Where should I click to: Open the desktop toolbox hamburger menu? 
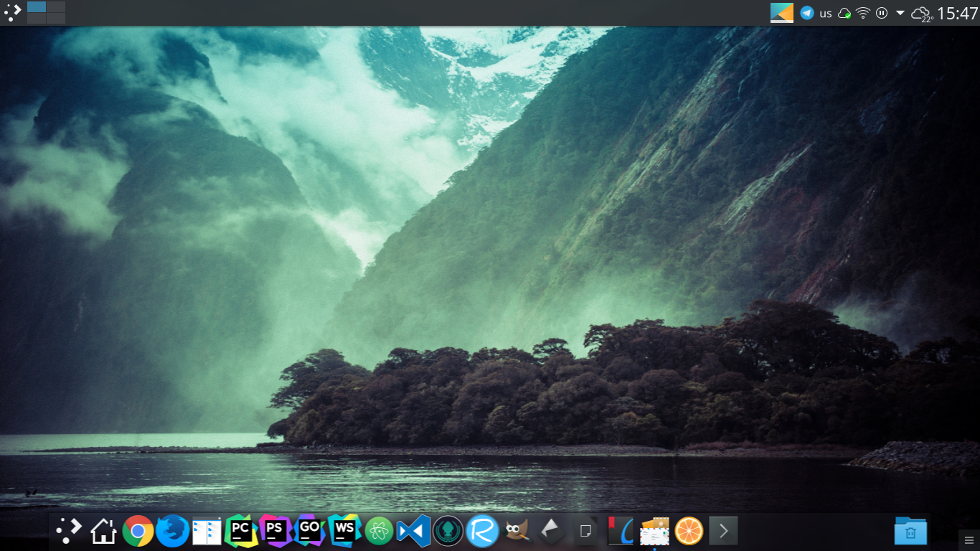coord(969,540)
